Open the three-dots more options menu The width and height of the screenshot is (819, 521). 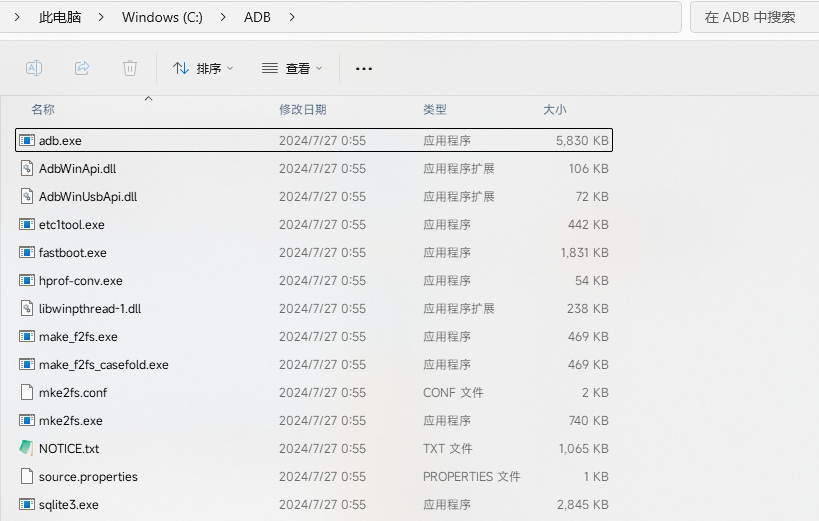tap(364, 68)
